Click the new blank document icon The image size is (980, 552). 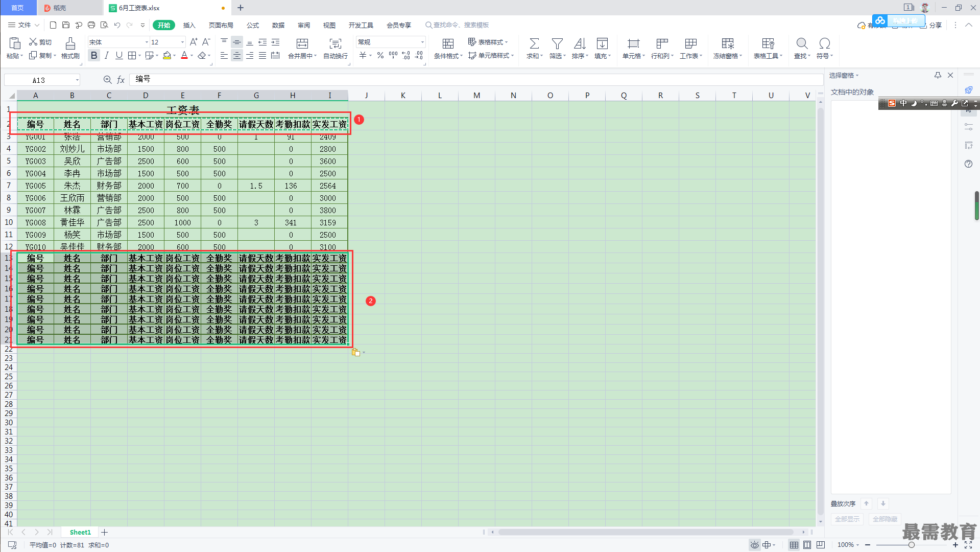53,25
